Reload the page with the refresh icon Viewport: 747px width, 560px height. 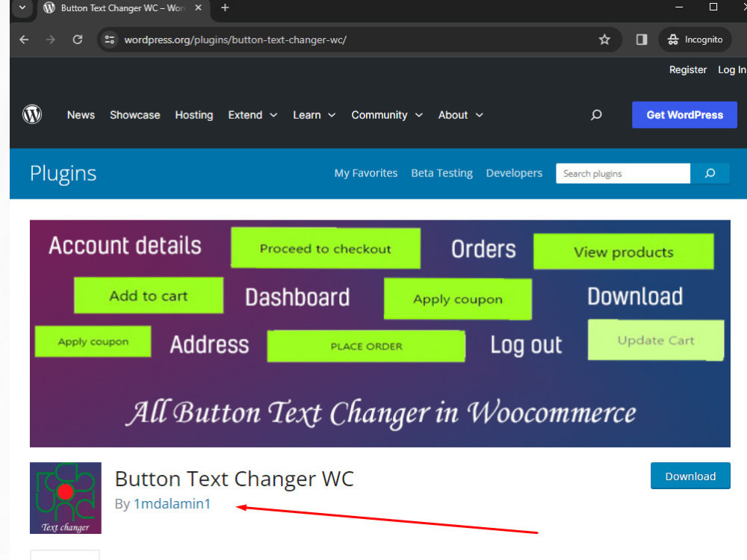pos(78,40)
